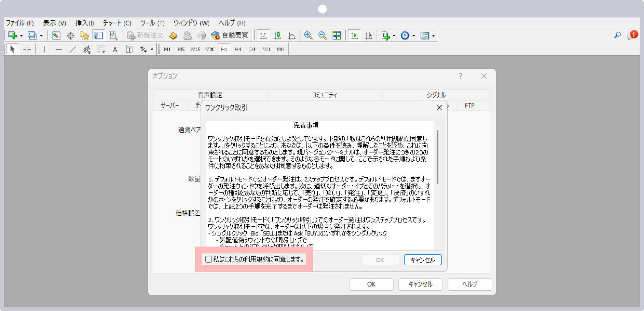Toggle the Market Watch window icon

[x=56, y=35]
